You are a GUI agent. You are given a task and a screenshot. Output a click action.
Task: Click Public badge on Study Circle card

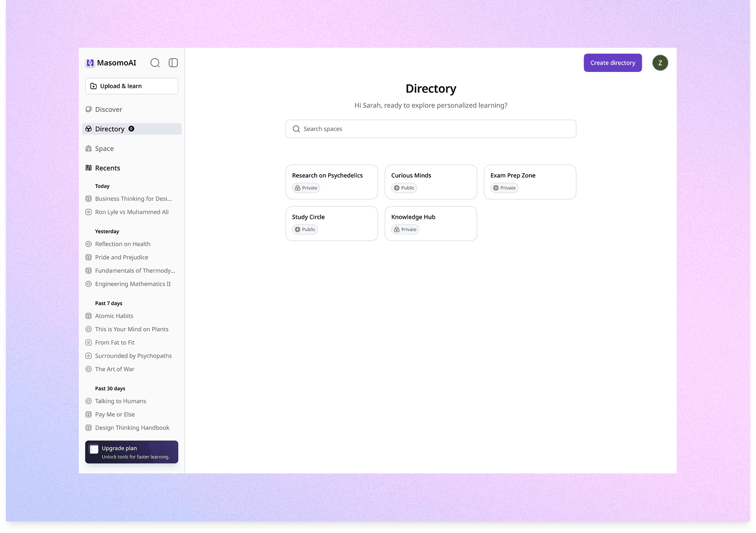click(305, 230)
